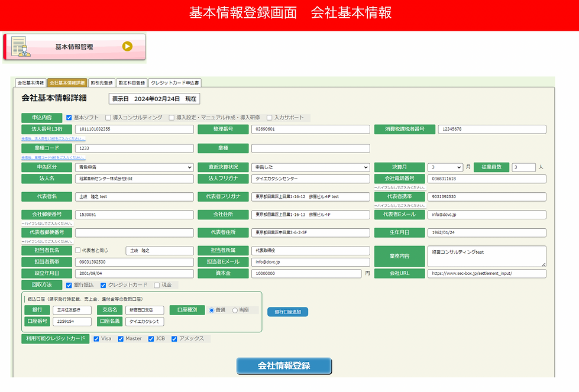Open industry code search link
Screen dimensions: 579x392
[53, 158]
